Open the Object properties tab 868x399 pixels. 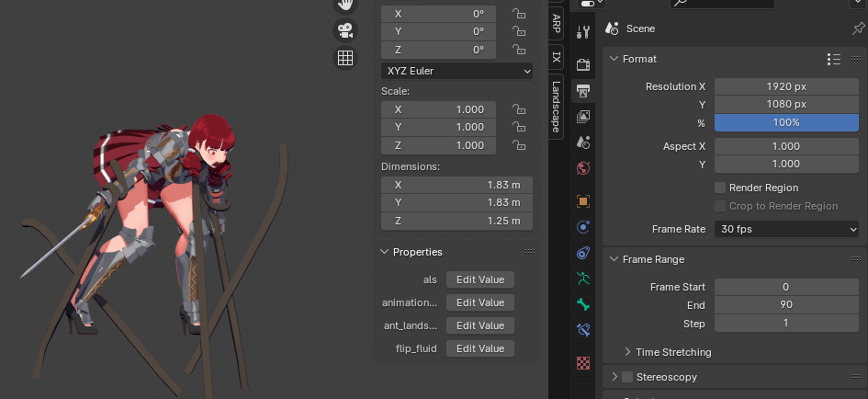pyautogui.click(x=582, y=200)
